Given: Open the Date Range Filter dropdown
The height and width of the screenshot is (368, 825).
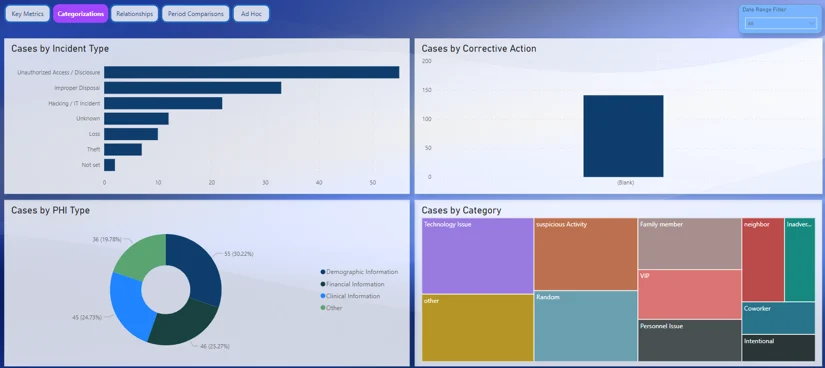Looking at the screenshot, I should (780, 23).
